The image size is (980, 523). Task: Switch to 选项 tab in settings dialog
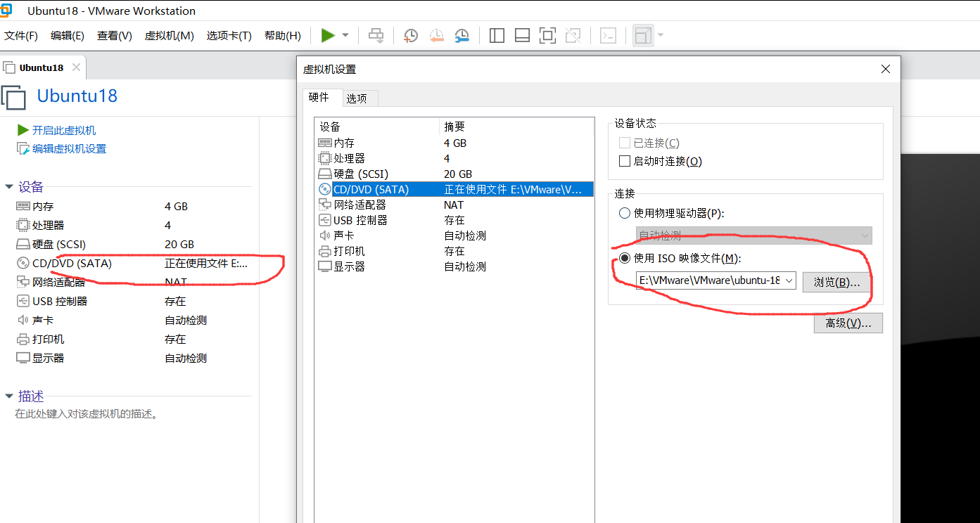click(357, 98)
